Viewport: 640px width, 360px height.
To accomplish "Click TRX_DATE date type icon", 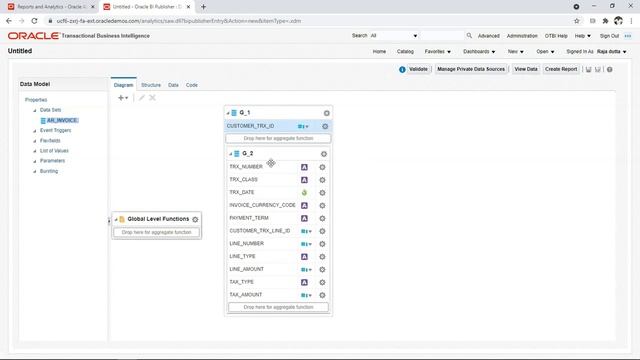I will pos(304,193).
